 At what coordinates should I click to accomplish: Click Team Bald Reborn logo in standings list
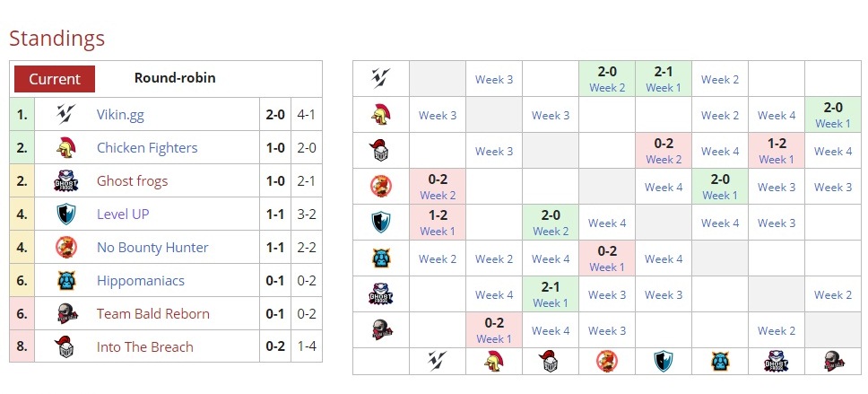(x=64, y=313)
